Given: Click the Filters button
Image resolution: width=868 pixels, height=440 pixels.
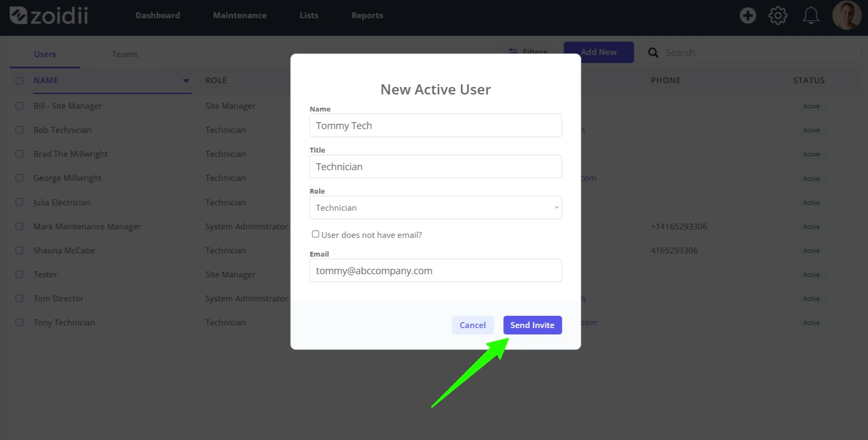Looking at the screenshot, I should click(528, 52).
